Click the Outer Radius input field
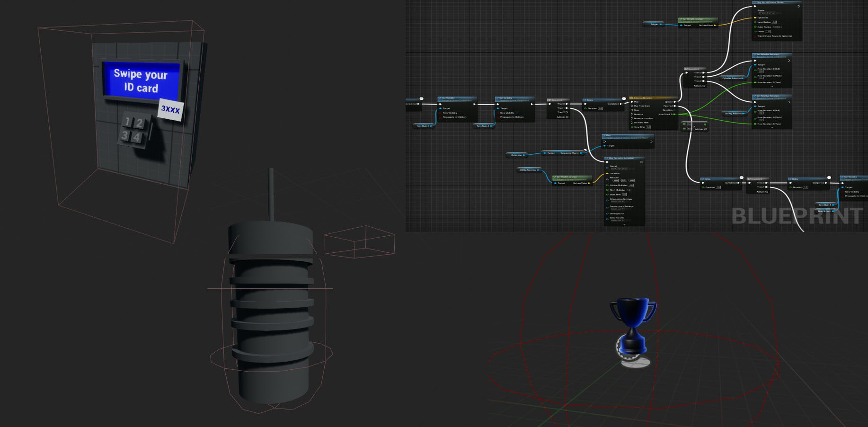Viewport: 868px width, 427px height. point(777,27)
